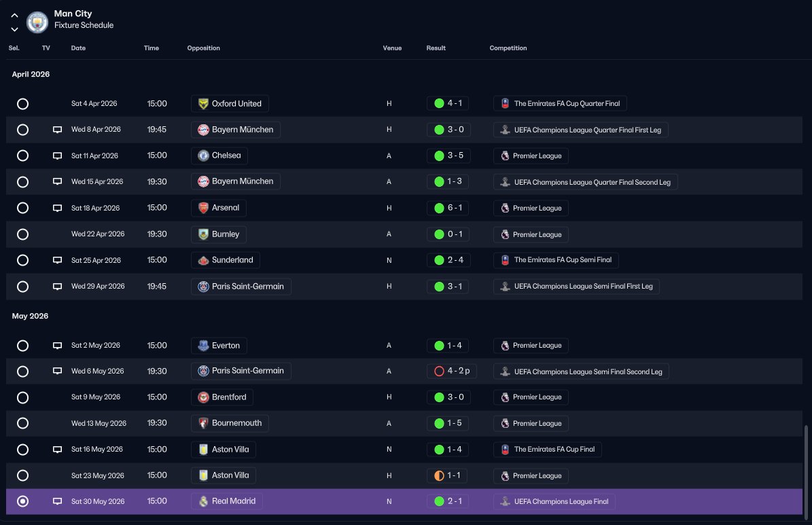
Task: Select the Burnley fixture radio button
Action: tap(23, 234)
